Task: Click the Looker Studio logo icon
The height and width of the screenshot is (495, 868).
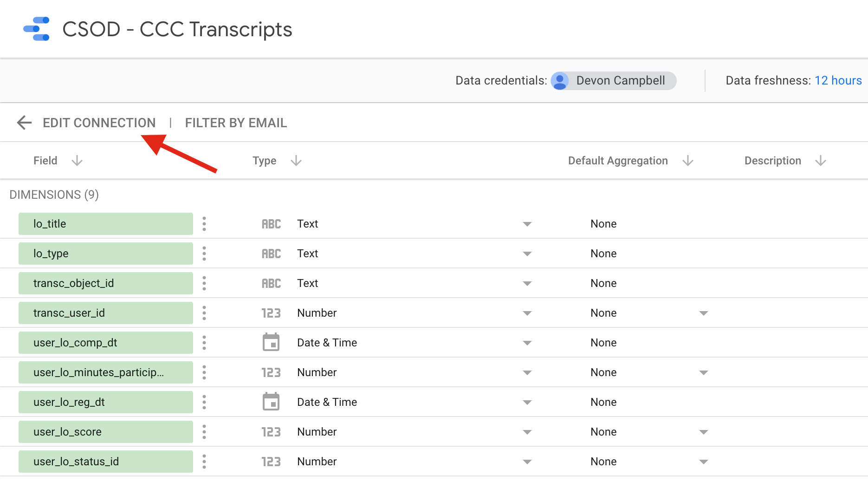Action: pyautogui.click(x=37, y=29)
